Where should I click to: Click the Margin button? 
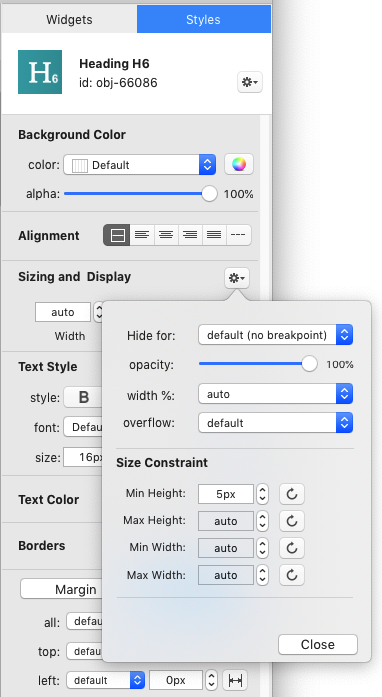[x=61, y=589]
